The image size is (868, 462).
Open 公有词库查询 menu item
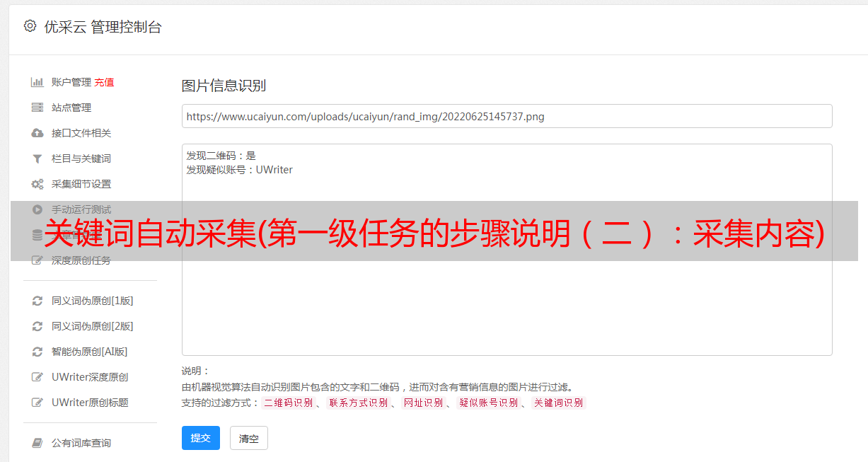point(81,443)
